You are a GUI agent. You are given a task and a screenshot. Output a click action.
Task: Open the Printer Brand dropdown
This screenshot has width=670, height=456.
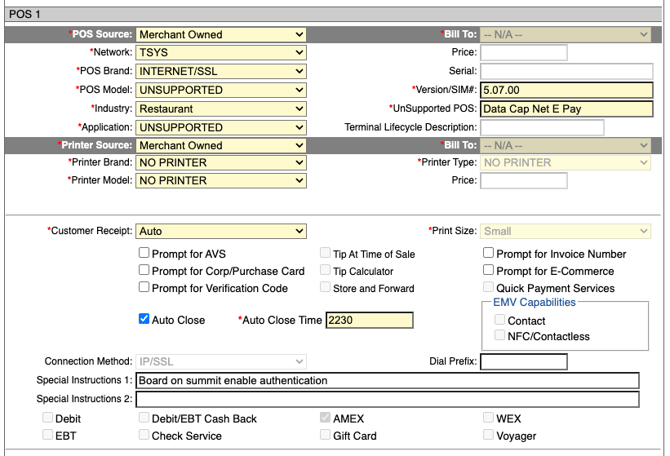221,162
